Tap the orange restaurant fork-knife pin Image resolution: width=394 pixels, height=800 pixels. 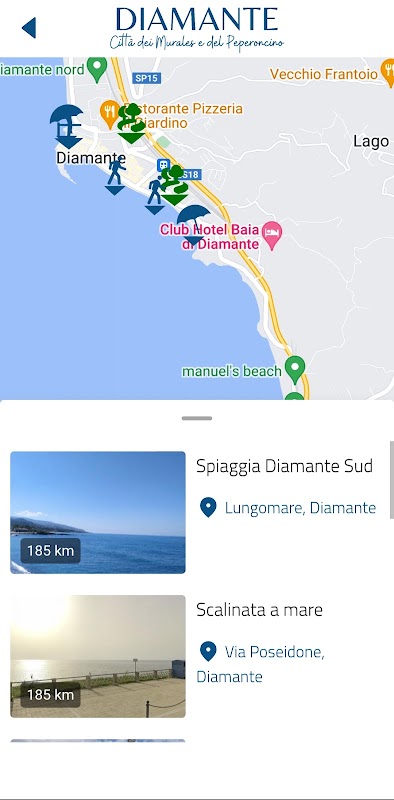(x=110, y=114)
